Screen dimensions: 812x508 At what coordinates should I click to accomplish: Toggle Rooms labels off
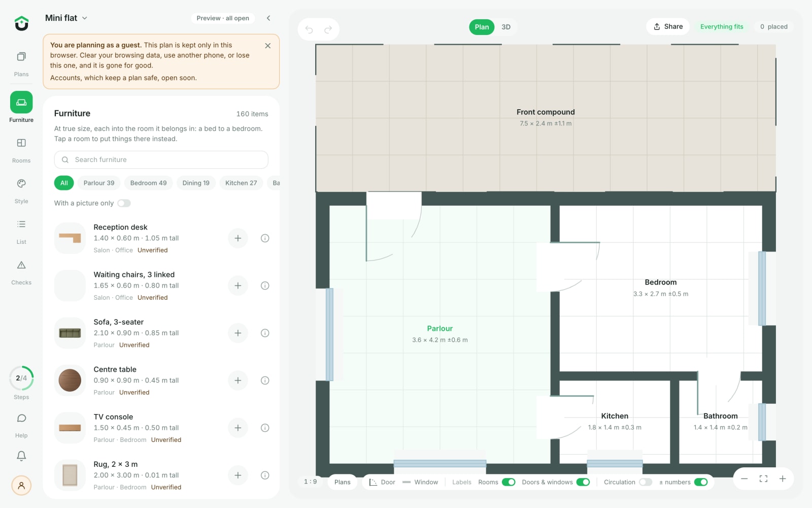[x=509, y=482]
